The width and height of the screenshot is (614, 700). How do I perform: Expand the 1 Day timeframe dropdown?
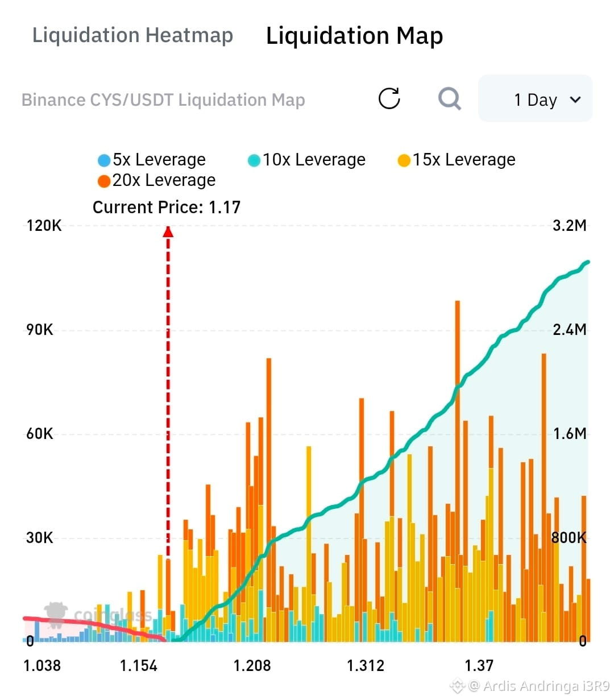pos(536,98)
